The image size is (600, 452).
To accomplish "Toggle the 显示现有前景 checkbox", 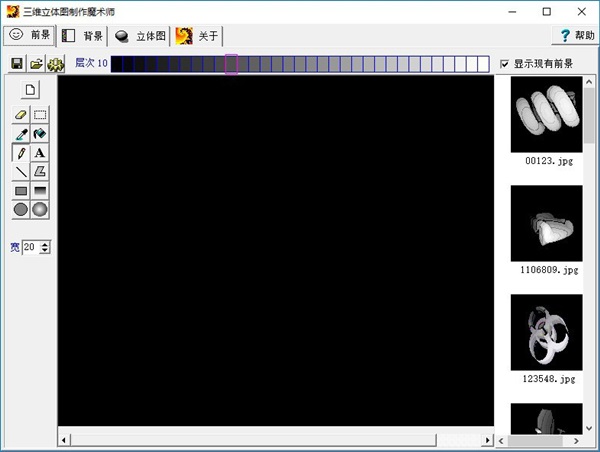I will click(x=505, y=64).
